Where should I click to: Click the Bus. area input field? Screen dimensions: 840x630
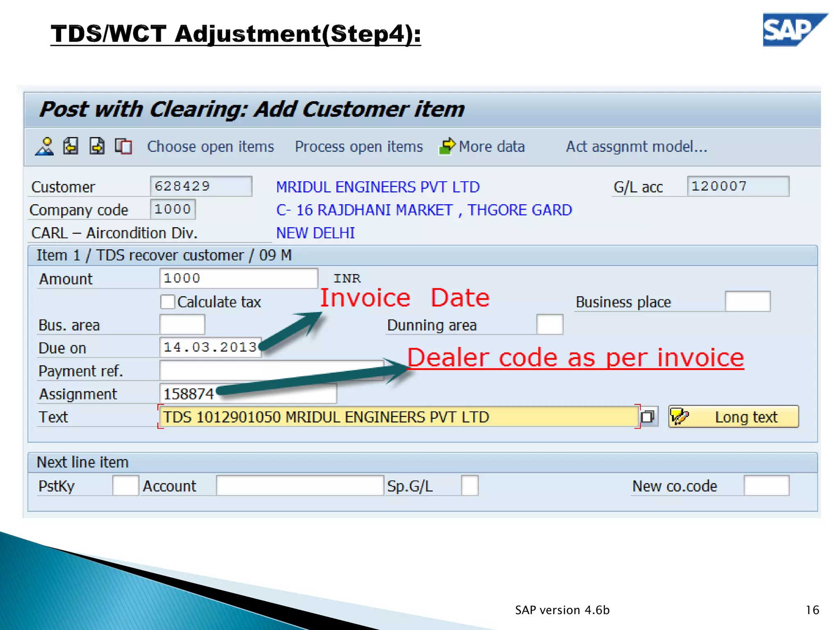pos(183,324)
